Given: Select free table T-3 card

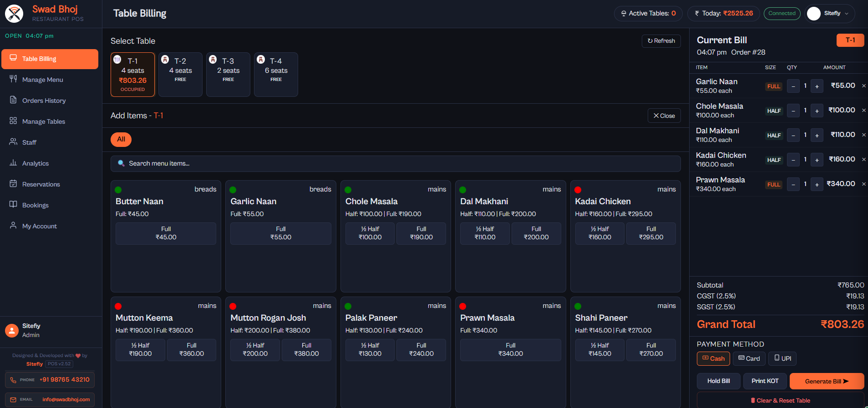Looking at the screenshot, I should 228,75.
